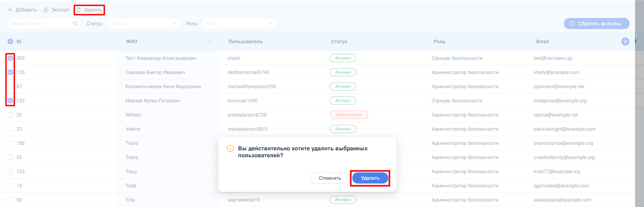The image size is (644, 207).
Task: Toggle the select-all checkbox in header
Action: (x=10, y=41)
